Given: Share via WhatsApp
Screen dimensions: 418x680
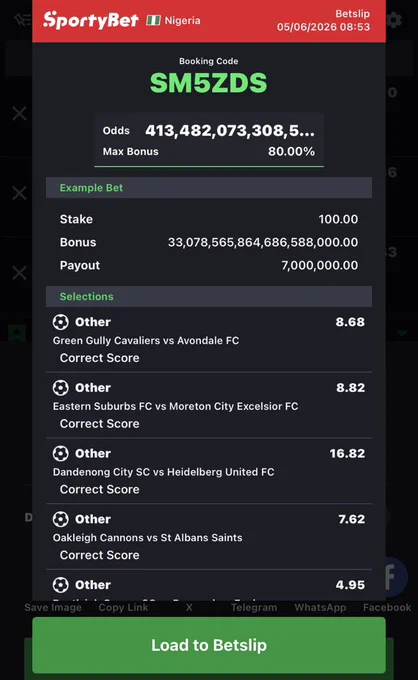Looking at the screenshot, I should (x=320, y=607).
